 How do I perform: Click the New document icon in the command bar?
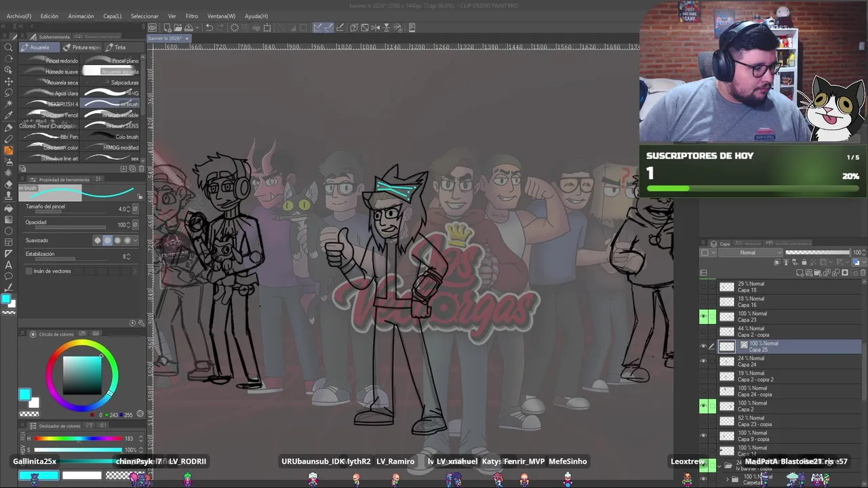pos(167,28)
